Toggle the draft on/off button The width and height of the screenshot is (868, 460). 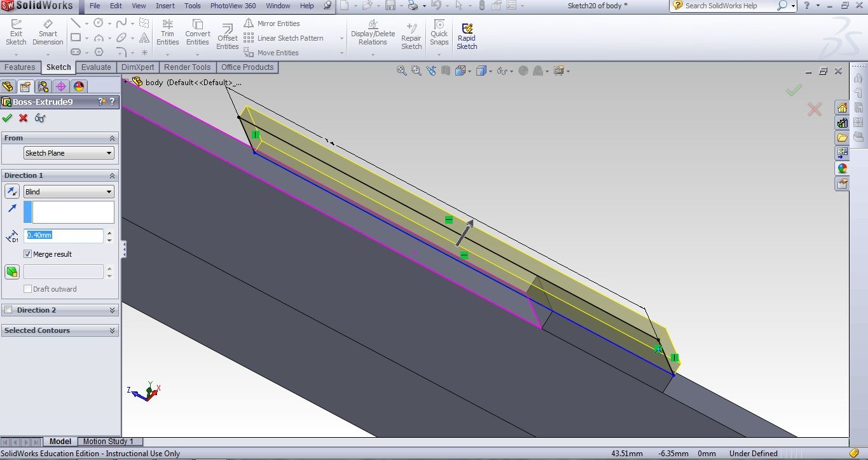click(11, 272)
